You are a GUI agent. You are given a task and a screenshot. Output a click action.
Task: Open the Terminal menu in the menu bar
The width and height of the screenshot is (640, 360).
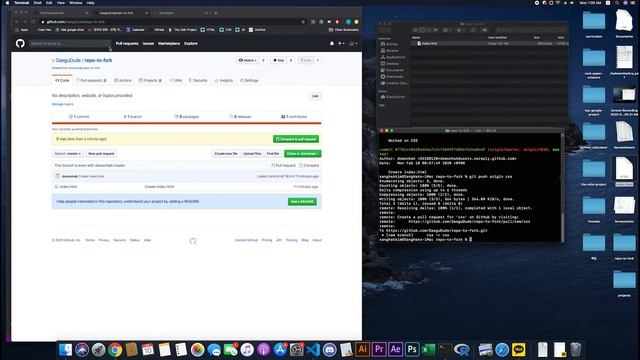[x=22, y=3]
